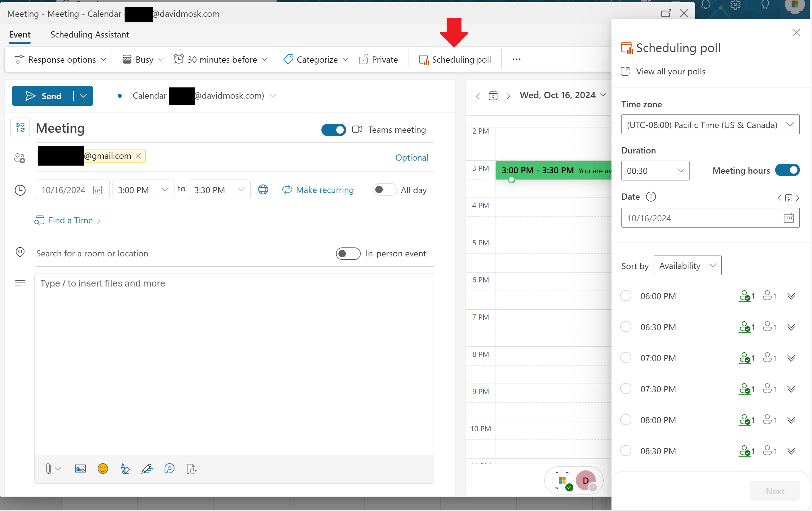
Task: Click the Make recurring link
Action: pos(318,190)
